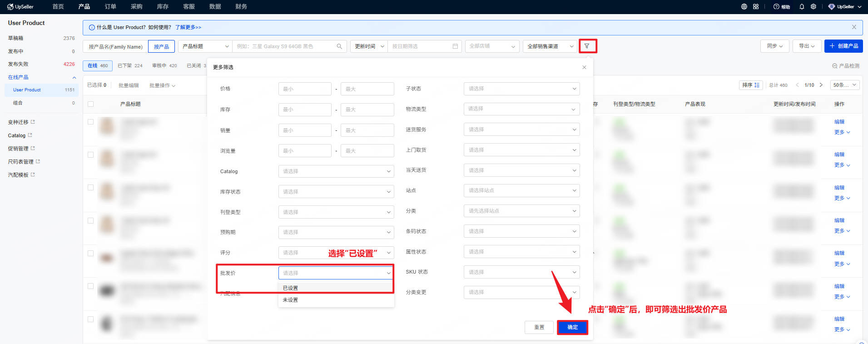Check the sixth product row checkbox

pos(91,286)
